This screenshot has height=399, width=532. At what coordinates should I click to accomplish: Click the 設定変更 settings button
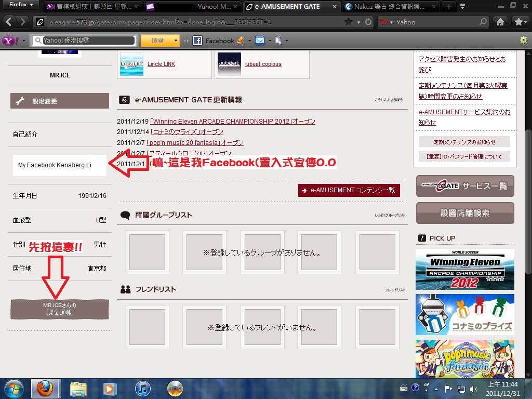click(60, 101)
